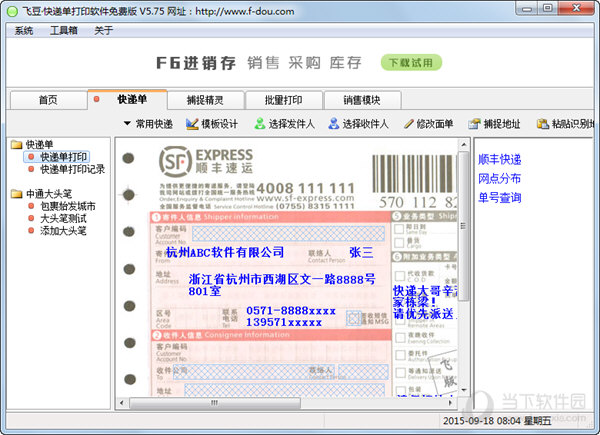Click the consignee 联络人 contact field
The width and height of the screenshot is (600, 435).
pos(363,371)
